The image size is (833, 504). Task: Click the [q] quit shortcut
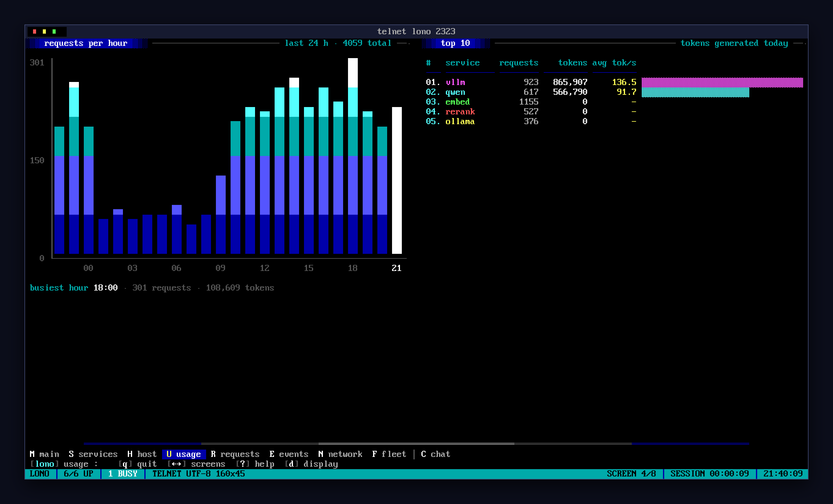point(137,464)
